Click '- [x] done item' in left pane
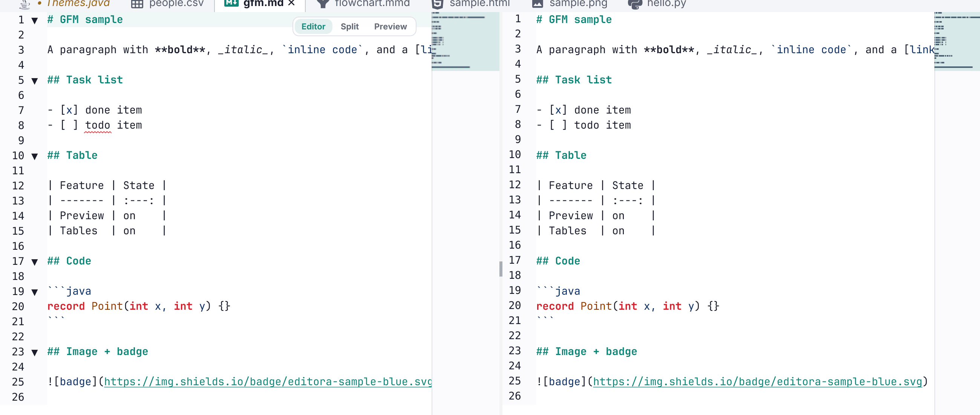980x415 pixels. (x=95, y=110)
